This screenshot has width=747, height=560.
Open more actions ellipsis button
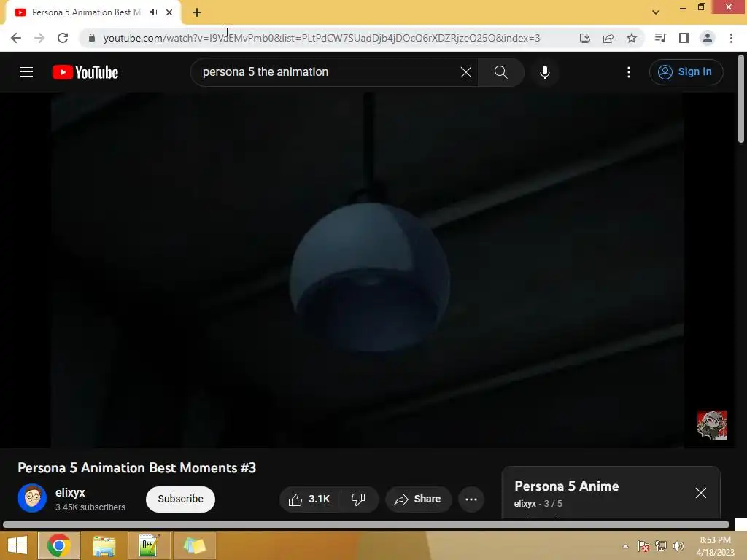pyautogui.click(x=471, y=499)
